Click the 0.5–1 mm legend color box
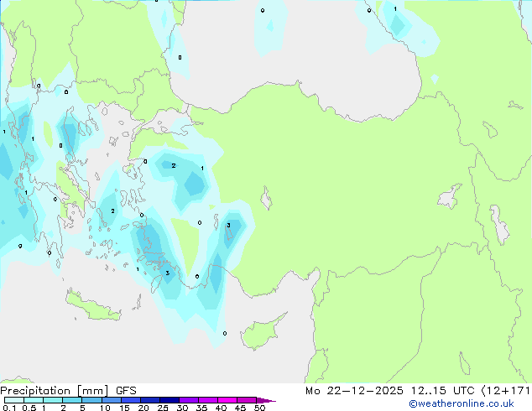The height and width of the screenshot is (411, 532). [x=34, y=400]
